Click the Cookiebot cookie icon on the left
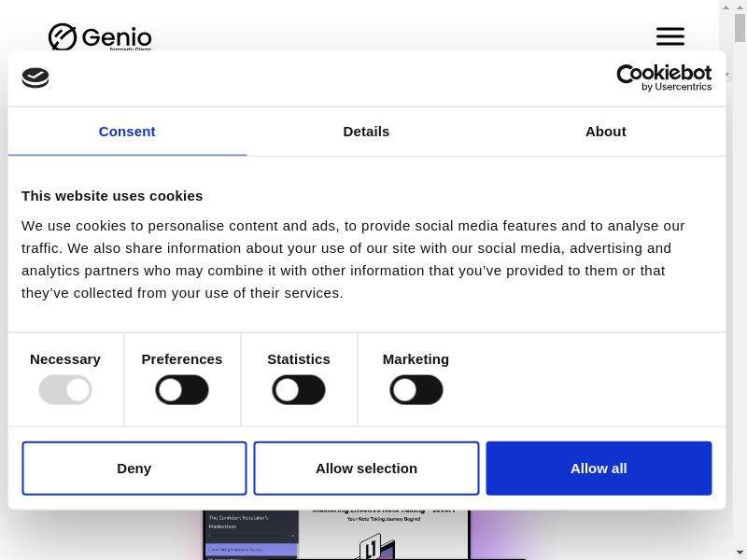This screenshot has height=560, width=747. 35,77
